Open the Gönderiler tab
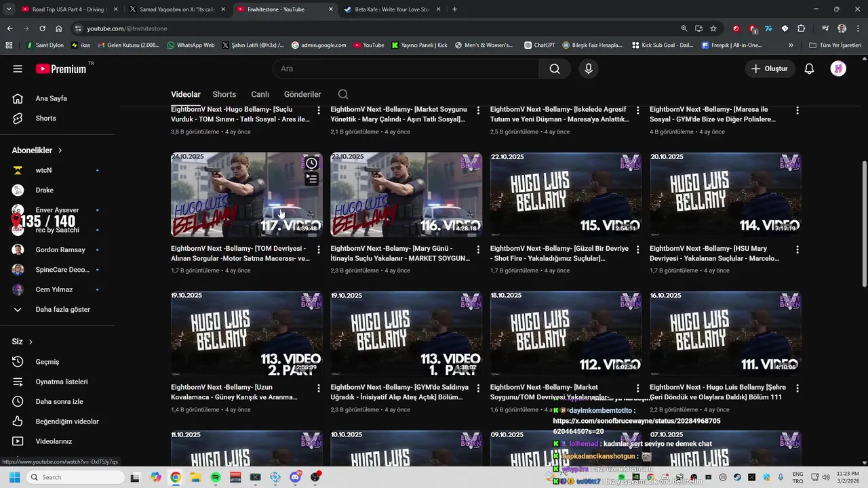This screenshot has height=488, width=868. coord(302,94)
